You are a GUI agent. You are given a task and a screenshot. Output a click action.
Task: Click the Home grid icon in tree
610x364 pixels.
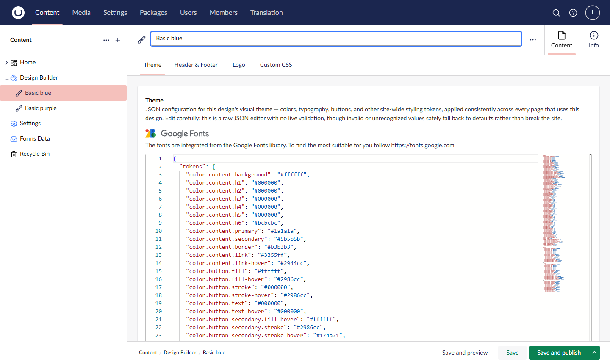(x=14, y=63)
